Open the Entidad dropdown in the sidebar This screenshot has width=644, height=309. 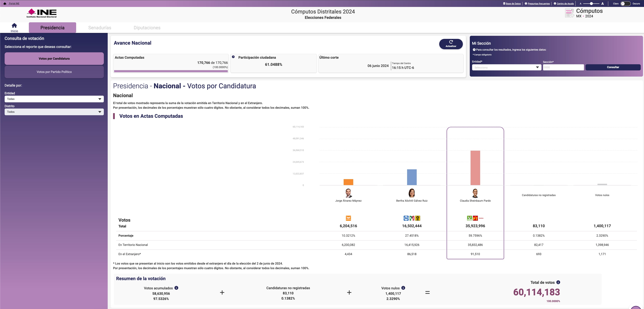pyautogui.click(x=54, y=99)
